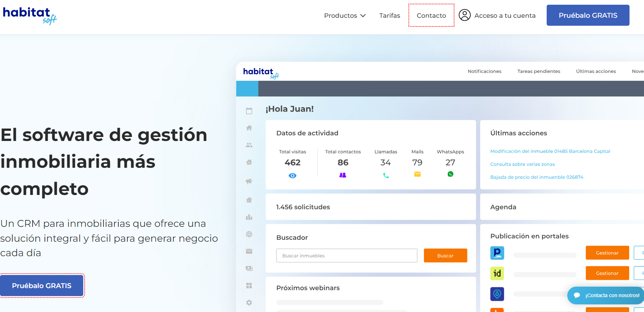Focus the Buscar inmuebles search field
The height and width of the screenshot is (312, 644).
pyautogui.click(x=347, y=255)
